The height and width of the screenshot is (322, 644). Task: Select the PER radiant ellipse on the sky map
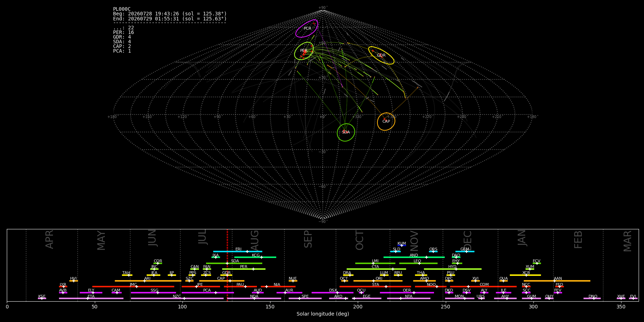304,51
